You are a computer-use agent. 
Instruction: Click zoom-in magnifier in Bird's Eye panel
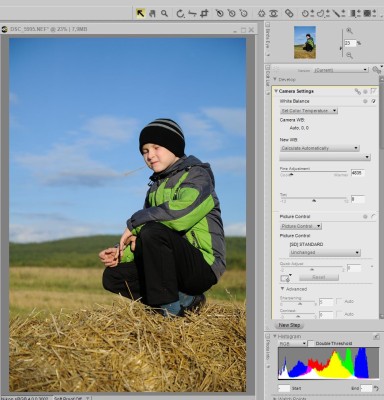tap(349, 31)
